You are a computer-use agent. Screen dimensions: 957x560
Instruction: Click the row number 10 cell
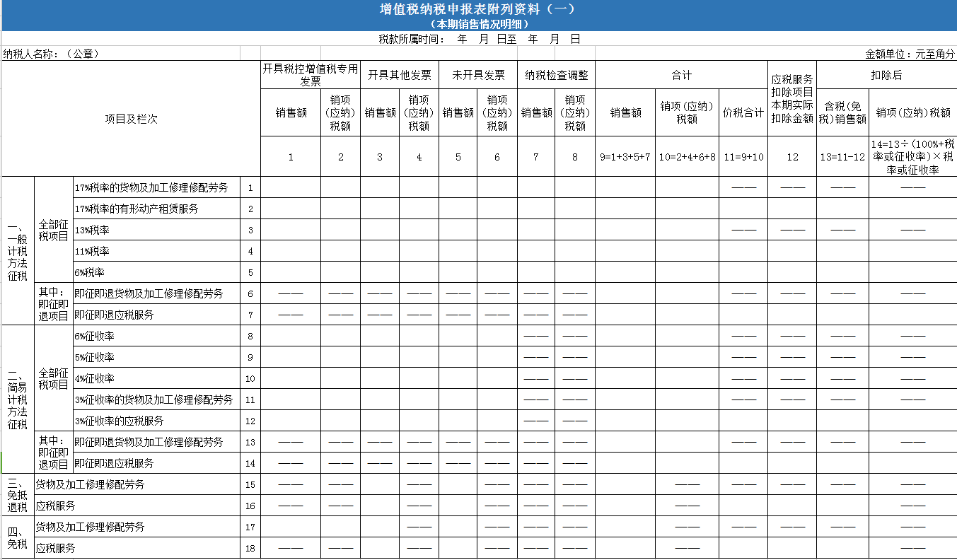[250, 378]
